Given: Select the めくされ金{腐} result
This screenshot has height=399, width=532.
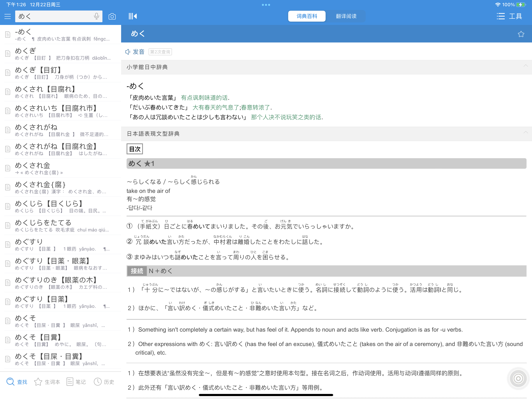Looking at the screenshot, I should pos(61,187).
